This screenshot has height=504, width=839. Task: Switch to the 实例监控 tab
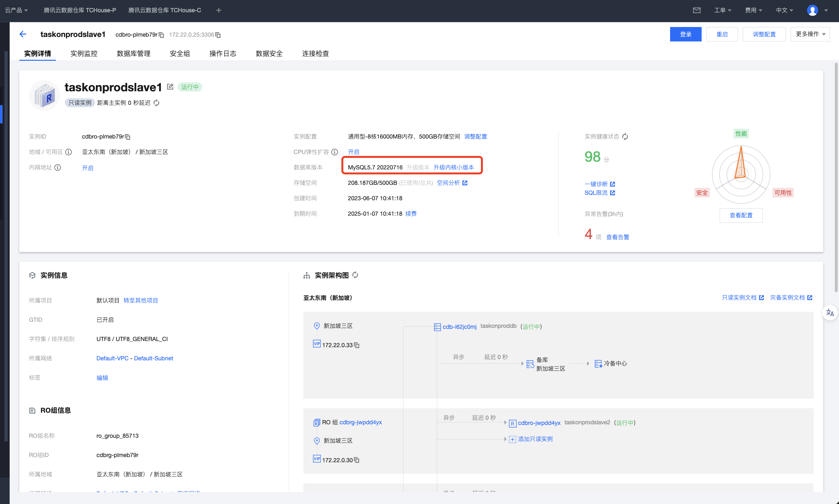[x=84, y=54]
